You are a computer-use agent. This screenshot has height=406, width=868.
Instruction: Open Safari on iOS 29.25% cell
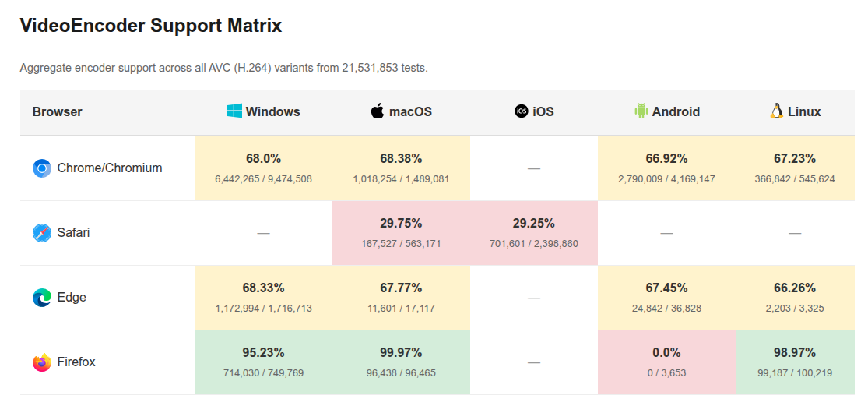[533, 233]
